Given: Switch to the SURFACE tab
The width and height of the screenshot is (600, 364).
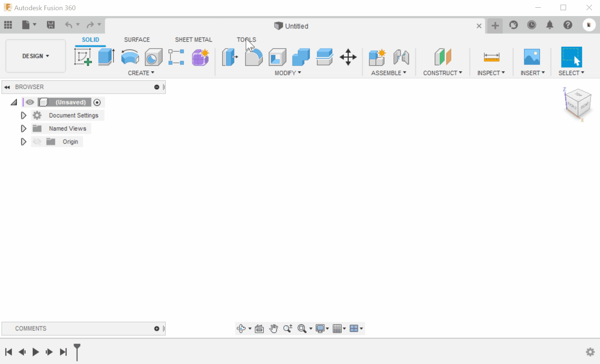Looking at the screenshot, I should pos(137,39).
